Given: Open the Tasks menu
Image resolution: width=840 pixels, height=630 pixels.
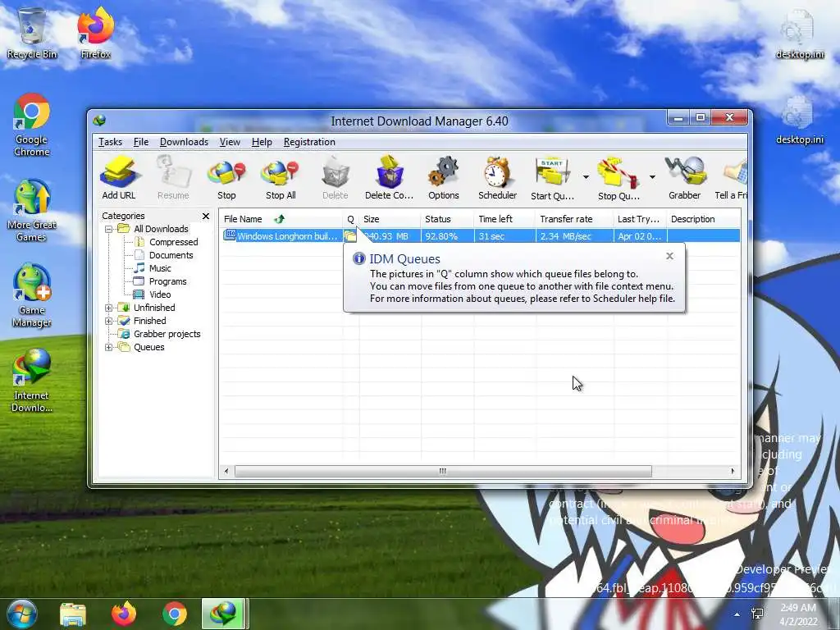Looking at the screenshot, I should pos(111,142).
